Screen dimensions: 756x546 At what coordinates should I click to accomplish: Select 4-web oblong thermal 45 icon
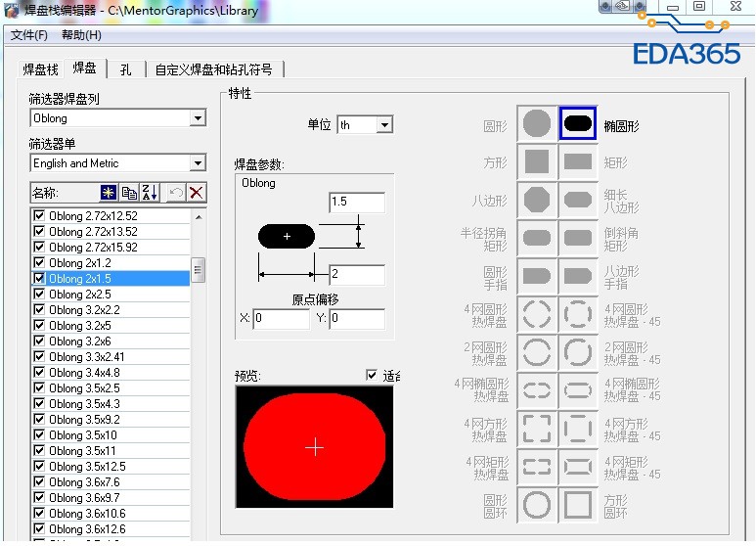pos(578,389)
